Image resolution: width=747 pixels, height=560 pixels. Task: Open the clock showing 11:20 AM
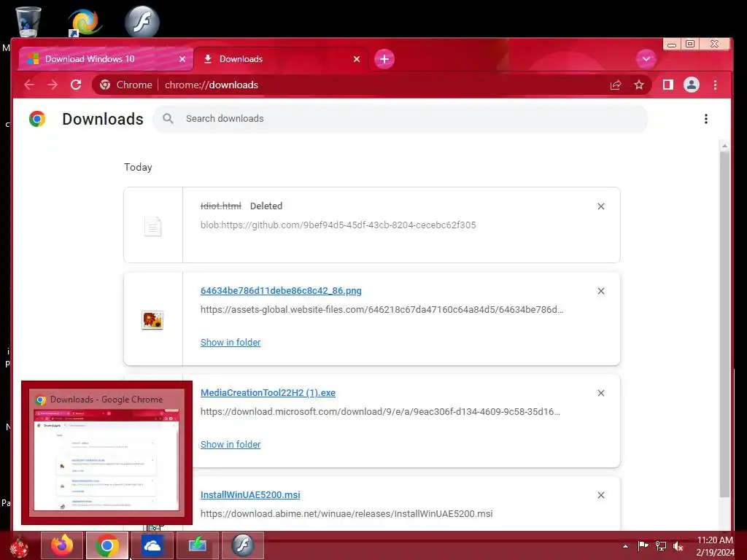715,546
